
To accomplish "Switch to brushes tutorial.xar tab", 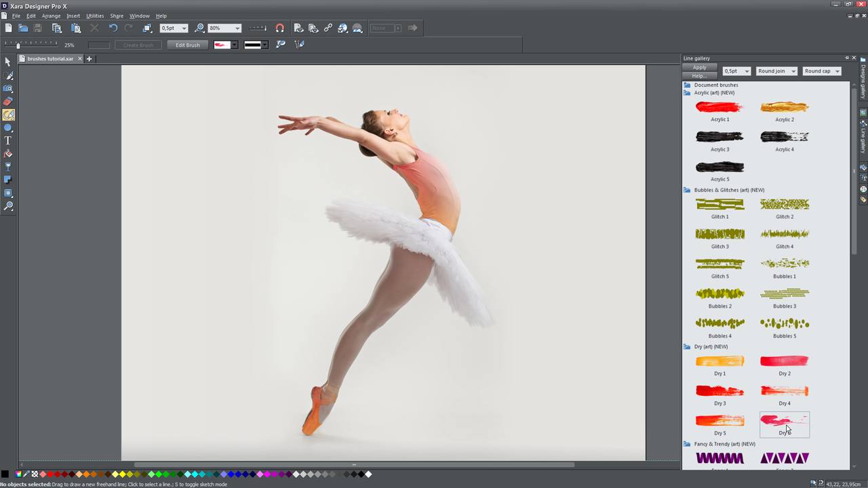I will pos(50,59).
